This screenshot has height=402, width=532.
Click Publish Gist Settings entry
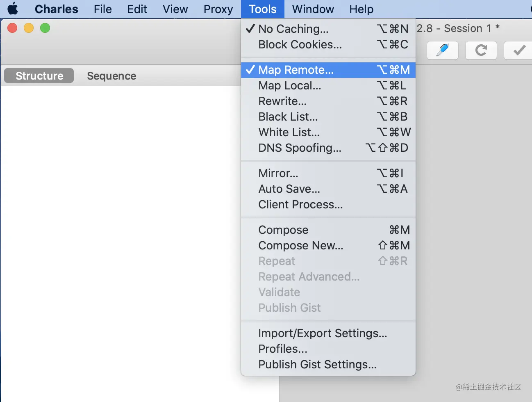click(x=317, y=364)
